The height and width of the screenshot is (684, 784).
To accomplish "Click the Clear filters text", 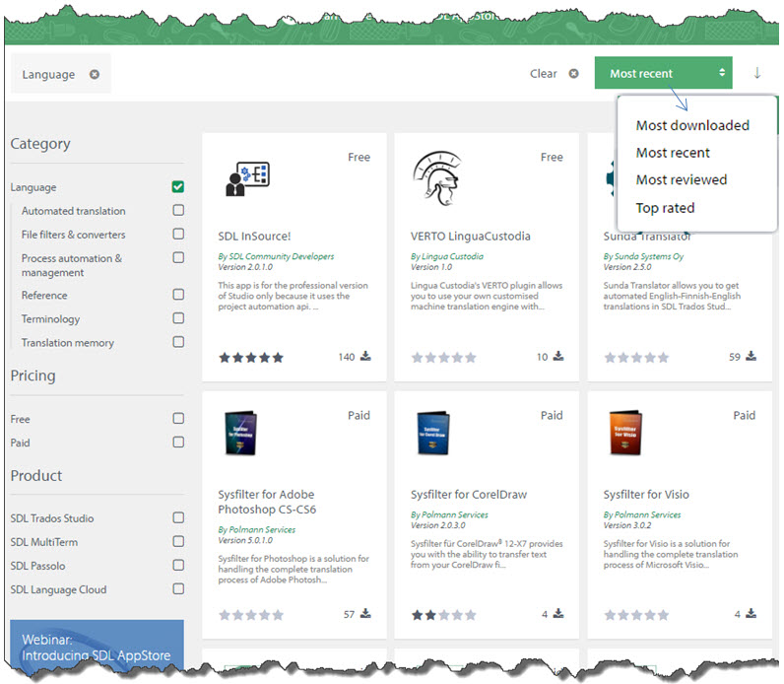I will click(x=543, y=74).
